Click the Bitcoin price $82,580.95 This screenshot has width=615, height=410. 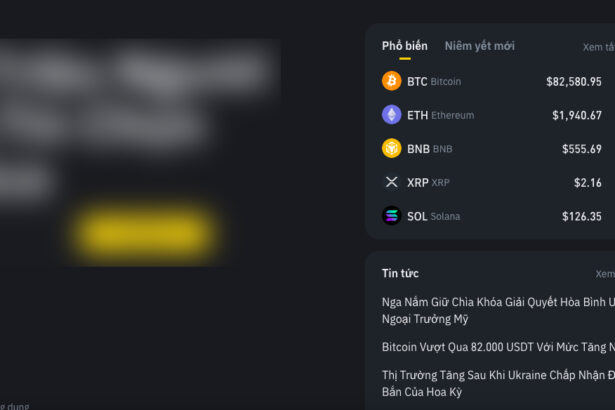[x=573, y=81]
